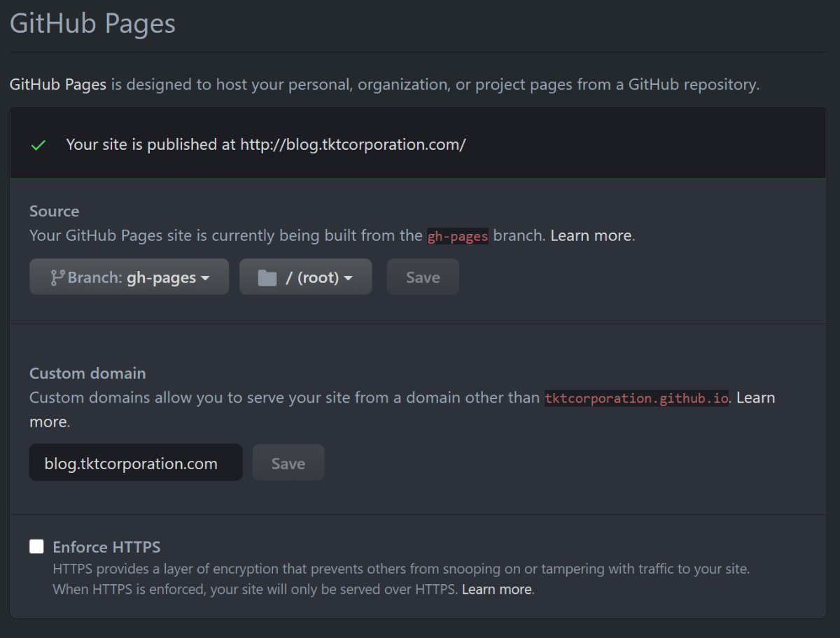Click Save button next to custom domain field

pyautogui.click(x=288, y=463)
